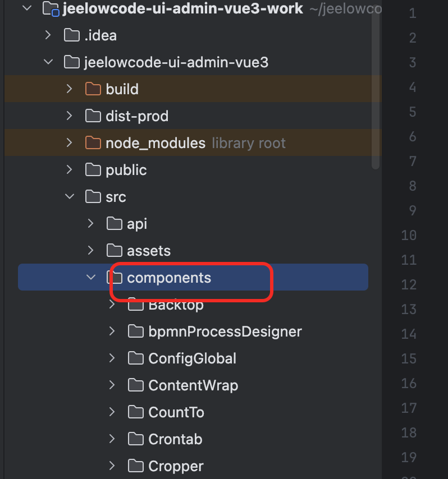The width and height of the screenshot is (448, 479).
Task: Expand the assets folder chevron
Action: click(x=90, y=251)
